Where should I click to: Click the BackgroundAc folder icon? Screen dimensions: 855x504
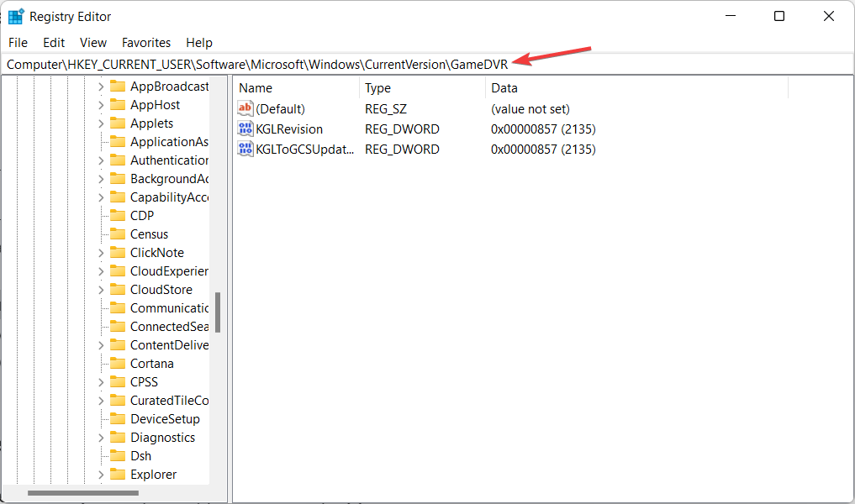[x=117, y=179]
